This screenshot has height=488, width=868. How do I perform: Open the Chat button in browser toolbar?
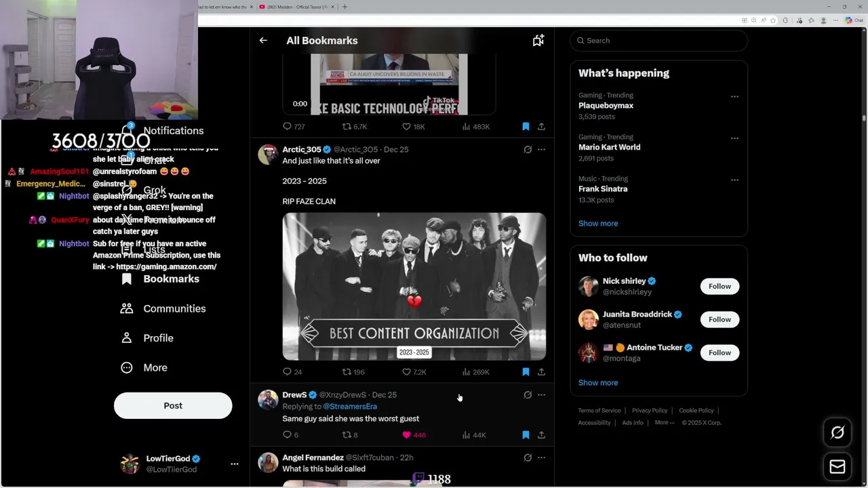(852, 20)
